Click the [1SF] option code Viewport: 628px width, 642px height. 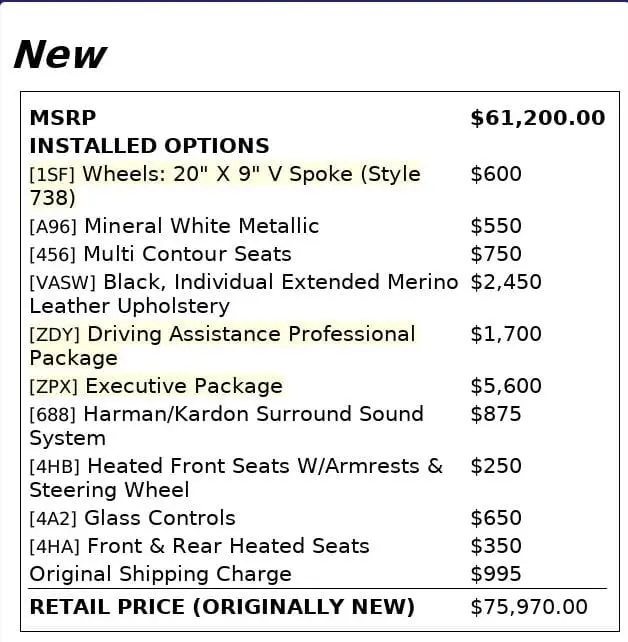coord(52,175)
